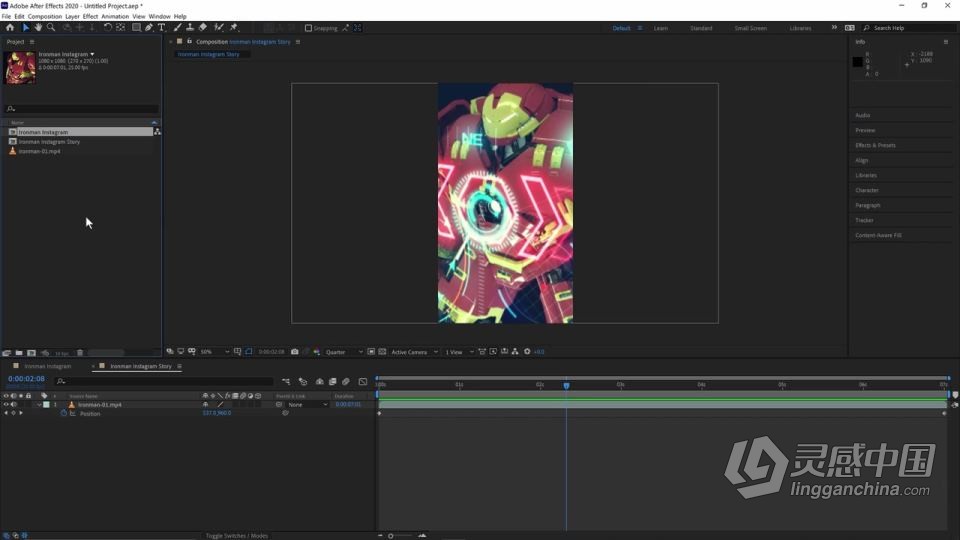
Task: Click the Ironman Instagram name dropdown arrow
Action: (92, 54)
